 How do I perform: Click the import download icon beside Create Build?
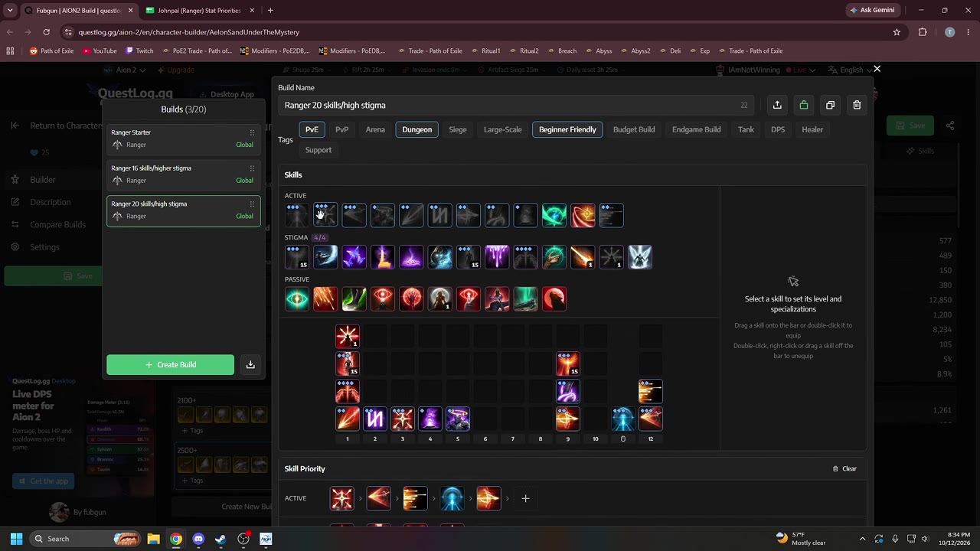250,365
